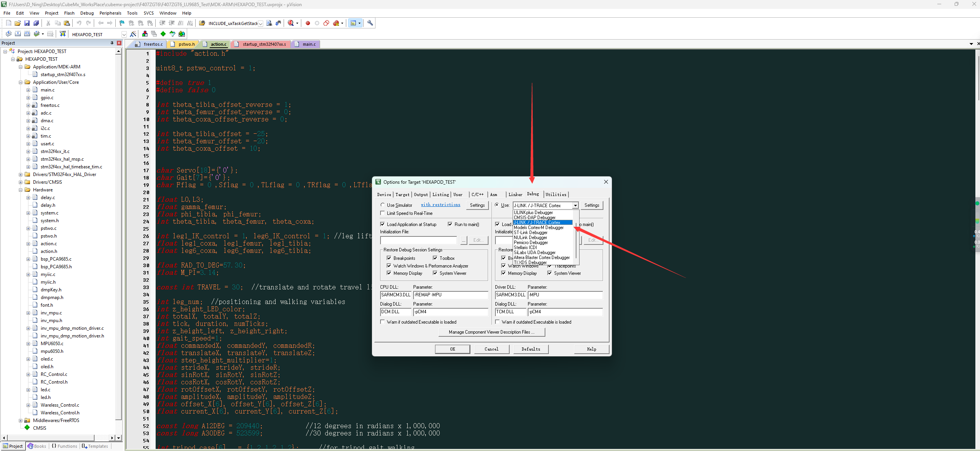Toggle the simulator-side System Viewer checkbox
This screenshot has height=452, width=980.
tap(435, 273)
